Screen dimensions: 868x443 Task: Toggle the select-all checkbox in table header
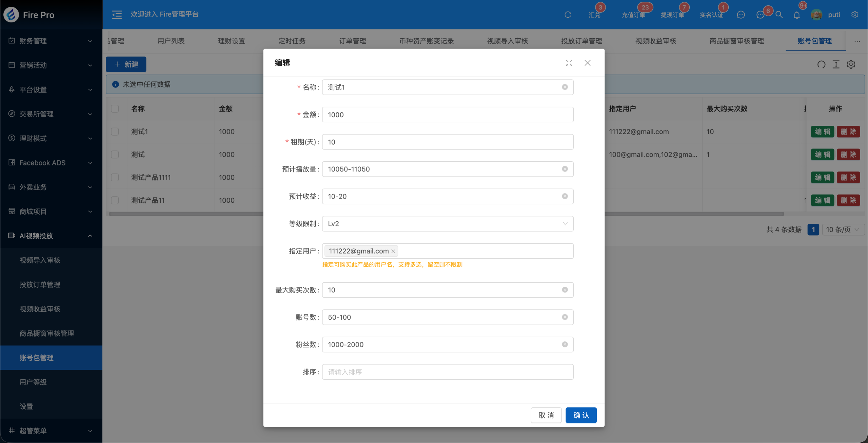click(115, 109)
